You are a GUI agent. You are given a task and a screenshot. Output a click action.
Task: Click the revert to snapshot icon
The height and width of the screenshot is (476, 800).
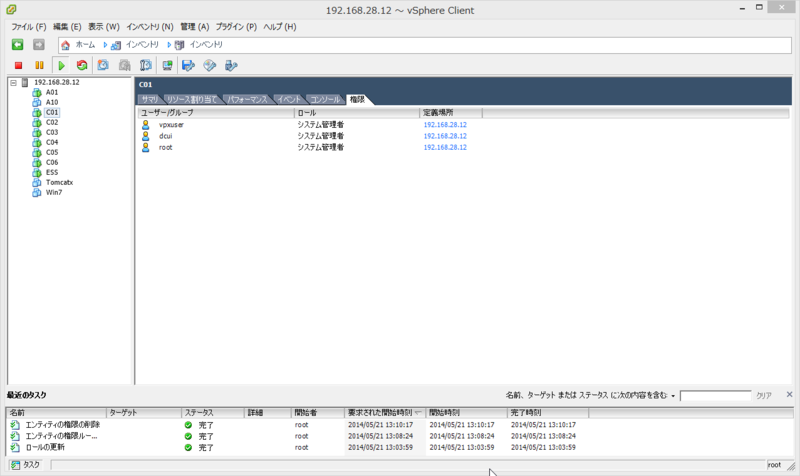tap(124, 65)
